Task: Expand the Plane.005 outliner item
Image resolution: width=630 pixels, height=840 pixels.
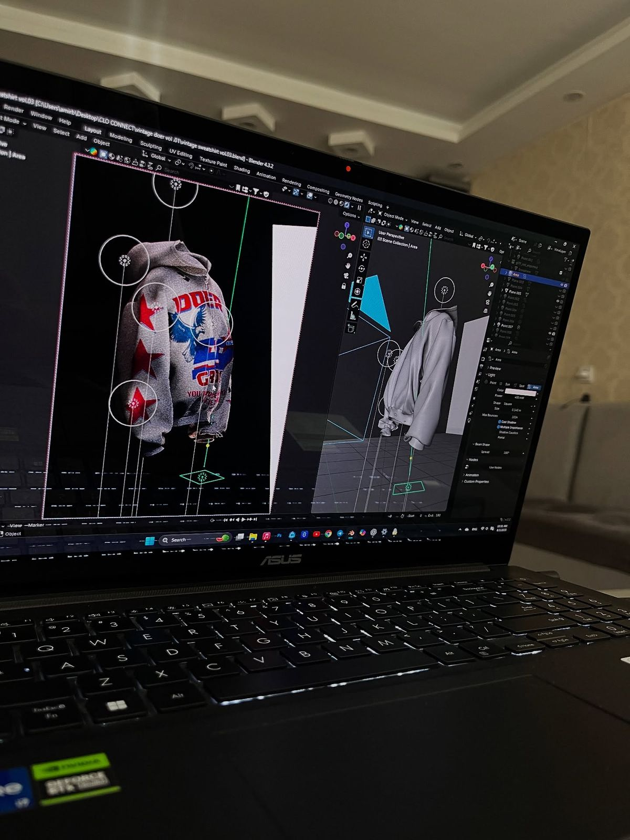Action: [x=502, y=290]
